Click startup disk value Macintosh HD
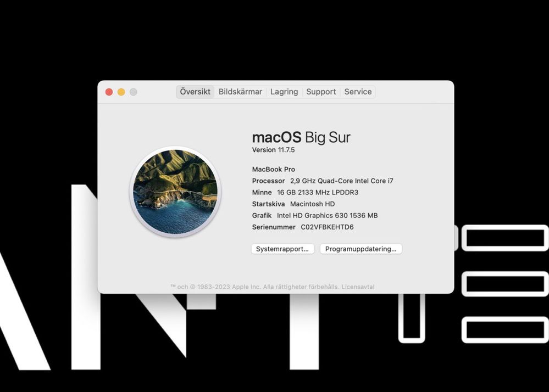The width and height of the screenshot is (549, 392). (x=312, y=204)
